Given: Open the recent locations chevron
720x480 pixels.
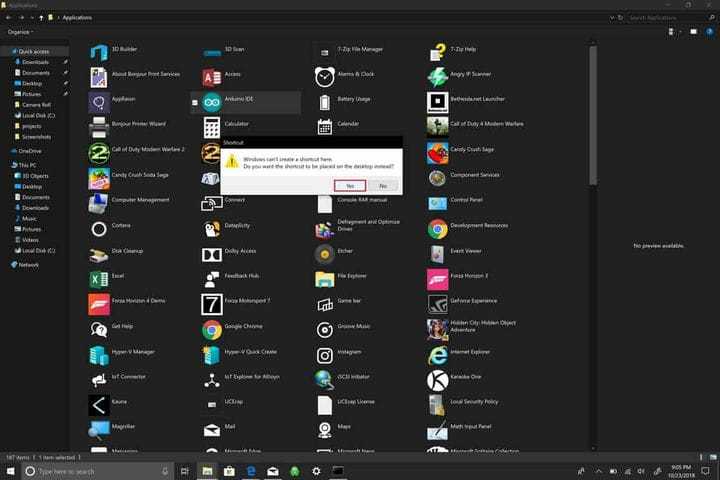Looking at the screenshot, I should coord(31,17).
